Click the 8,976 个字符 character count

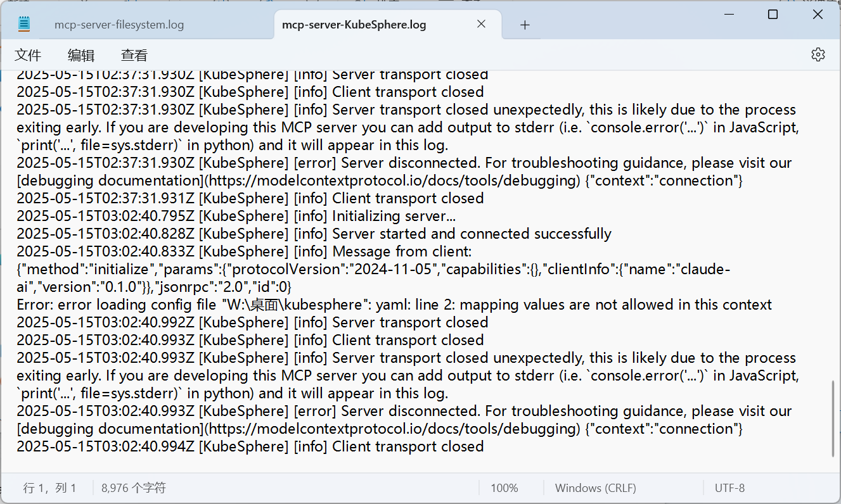(134, 488)
